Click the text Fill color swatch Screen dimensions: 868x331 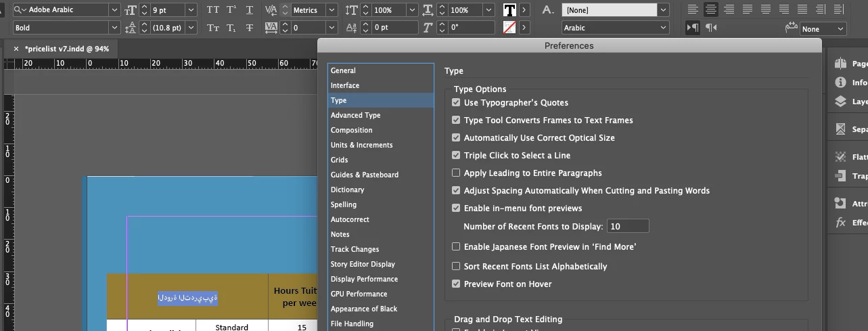pos(509,10)
